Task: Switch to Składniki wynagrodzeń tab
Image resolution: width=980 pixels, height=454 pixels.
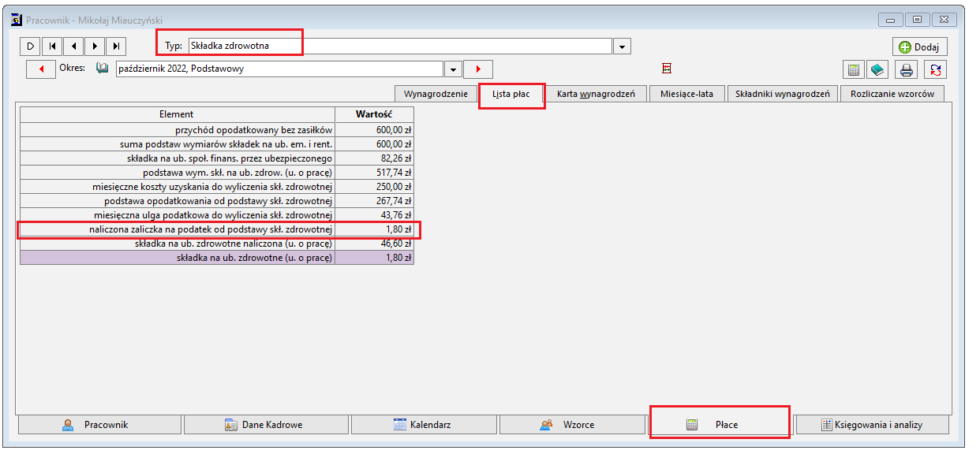Action: click(x=782, y=94)
